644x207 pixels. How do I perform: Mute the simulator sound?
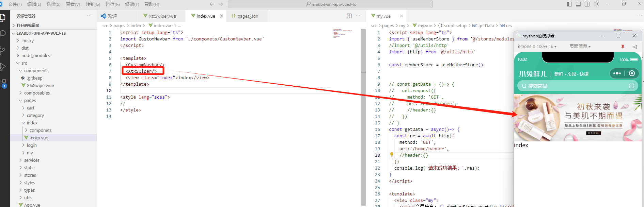635,47
